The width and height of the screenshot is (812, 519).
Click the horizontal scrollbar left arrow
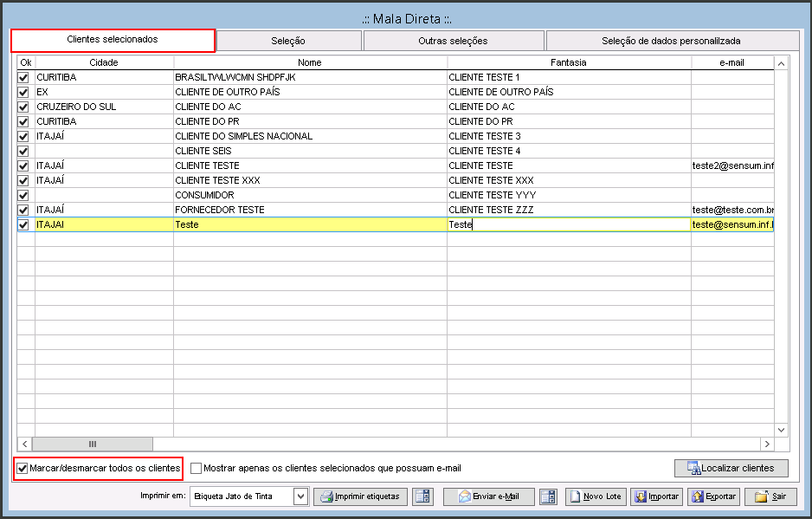pyautogui.click(x=24, y=444)
